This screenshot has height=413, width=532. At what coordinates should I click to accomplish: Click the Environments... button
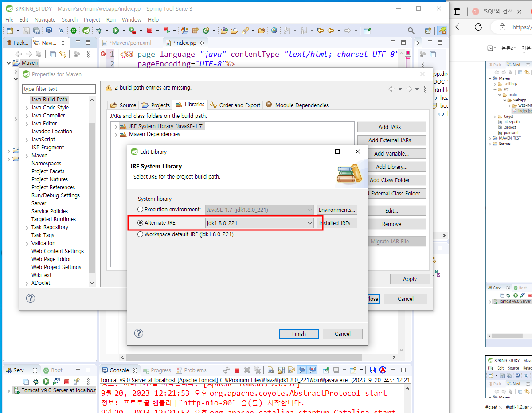pyautogui.click(x=337, y=210)
